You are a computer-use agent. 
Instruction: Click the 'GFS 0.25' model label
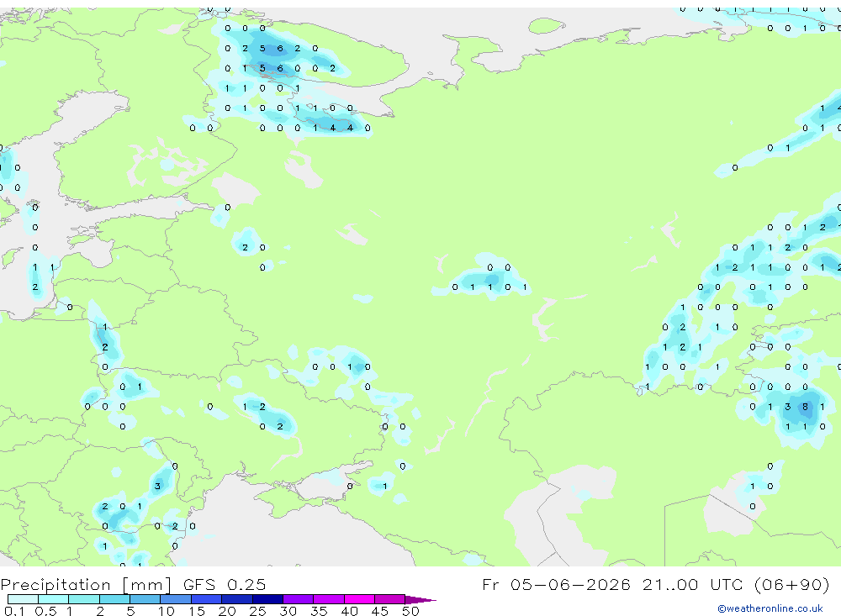click(225, 584)
